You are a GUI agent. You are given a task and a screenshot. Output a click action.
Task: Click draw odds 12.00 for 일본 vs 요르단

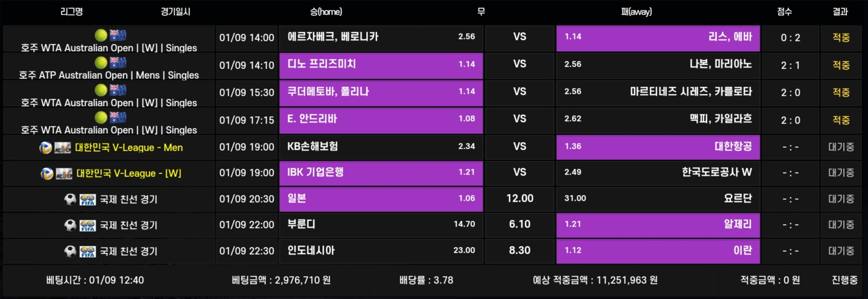coord(520,199)
